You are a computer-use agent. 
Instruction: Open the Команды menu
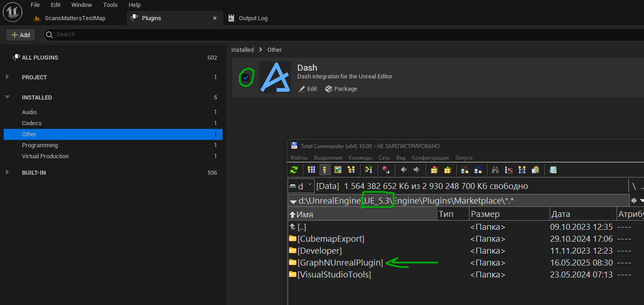pyautogui.click(x=360, y=158)
